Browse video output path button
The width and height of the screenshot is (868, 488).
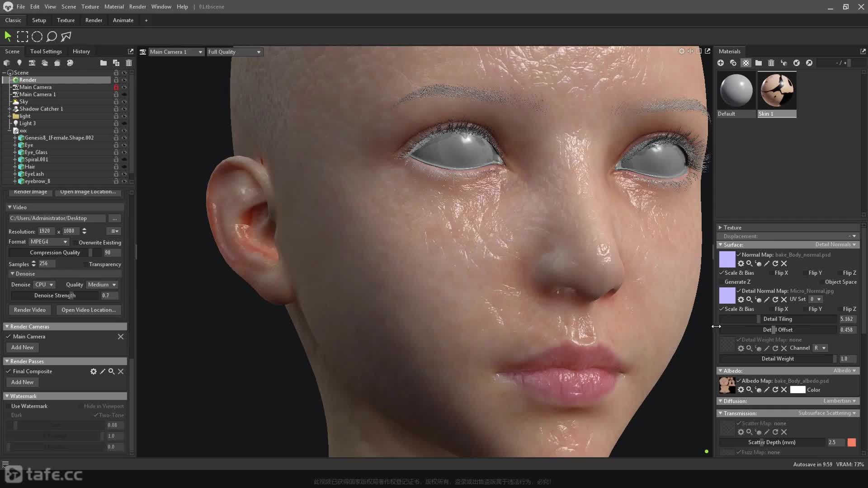(x=115, y=218)
